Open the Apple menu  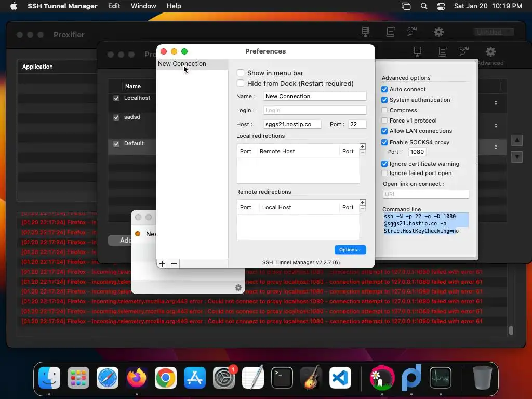pyautogui.click(x=14, y=6)
